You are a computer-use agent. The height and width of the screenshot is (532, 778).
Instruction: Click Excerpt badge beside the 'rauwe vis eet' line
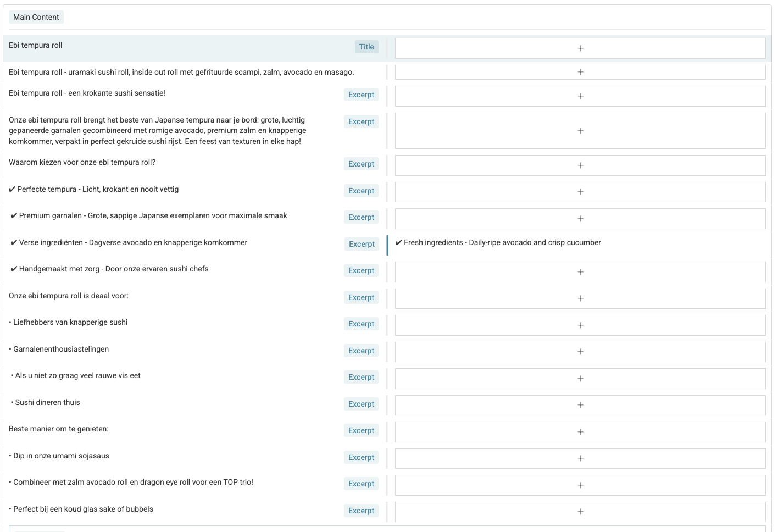(361, 377)
